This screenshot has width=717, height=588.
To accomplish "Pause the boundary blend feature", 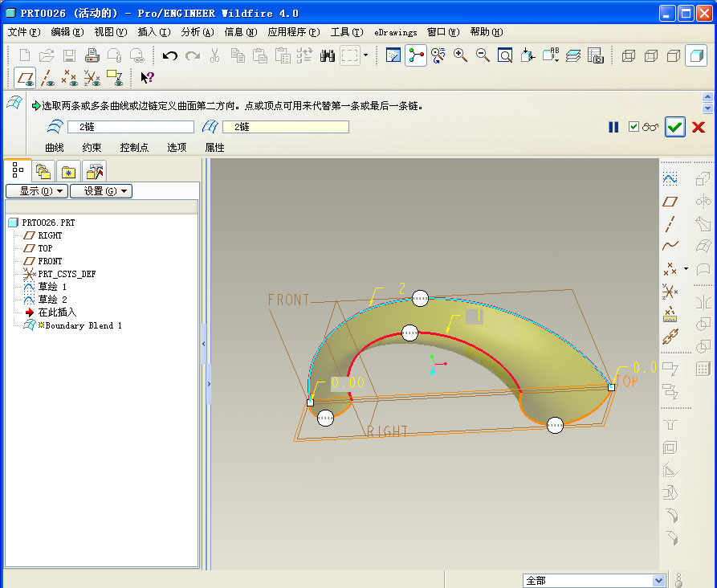I will tap(613, 127).
